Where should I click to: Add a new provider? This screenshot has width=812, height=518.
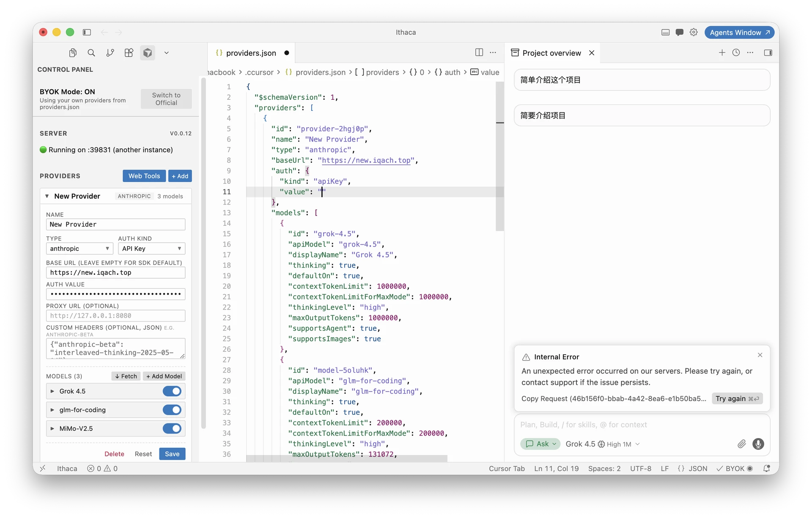(x=180, y=176)
